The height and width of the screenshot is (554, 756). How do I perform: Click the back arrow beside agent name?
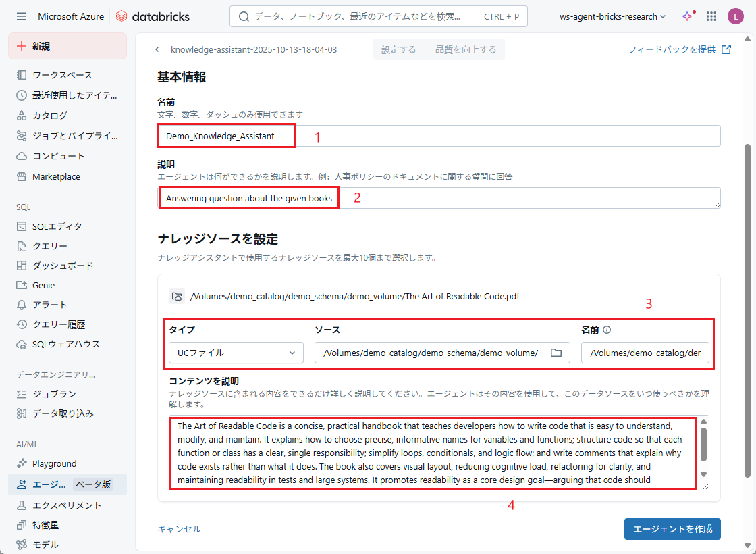157,49
